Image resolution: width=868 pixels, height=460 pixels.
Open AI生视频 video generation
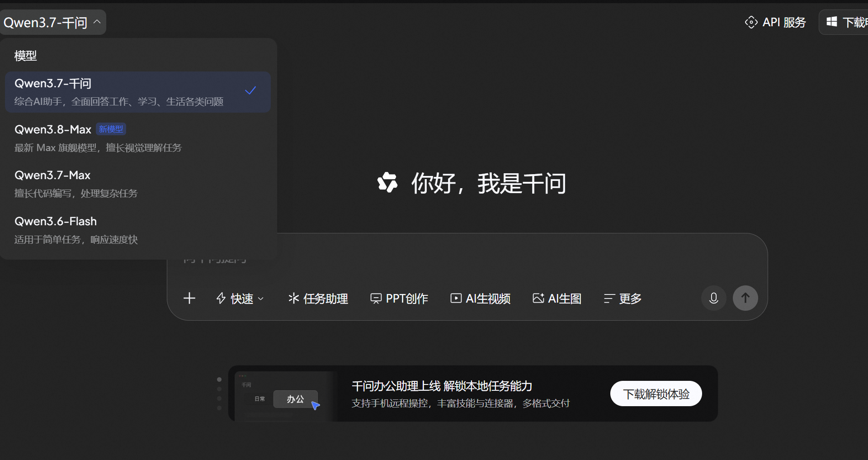pos(481,299)
